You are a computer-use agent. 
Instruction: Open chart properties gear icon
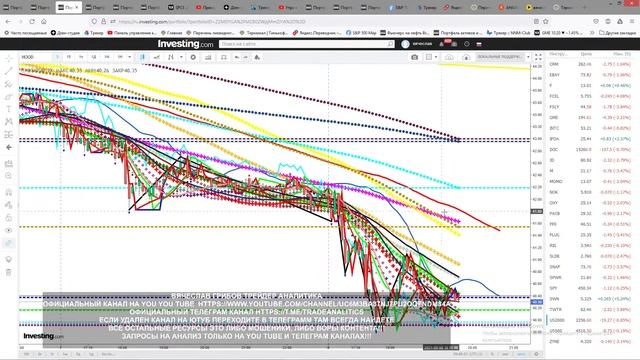click(x=193, y=57)
